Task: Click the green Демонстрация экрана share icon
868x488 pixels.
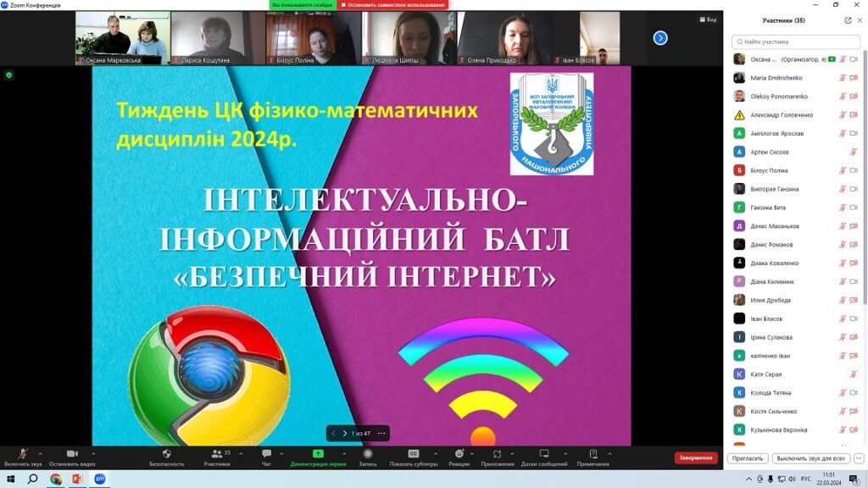Action: click(x=319, y=454)
